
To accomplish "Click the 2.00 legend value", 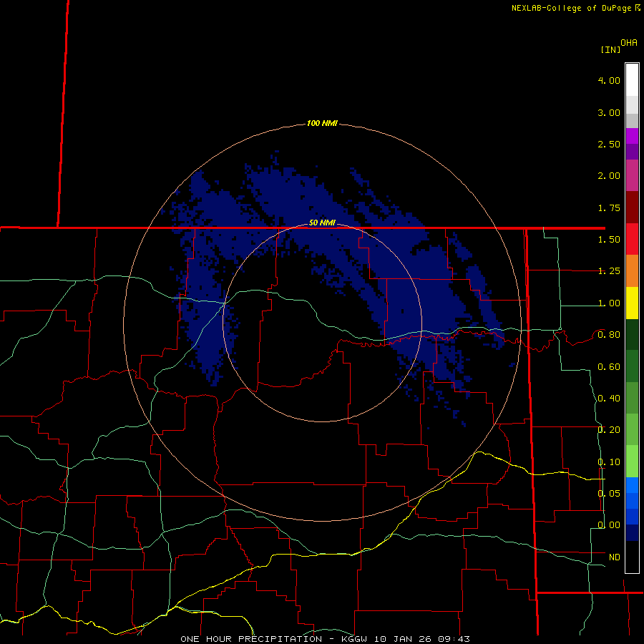I will [609, 176].
